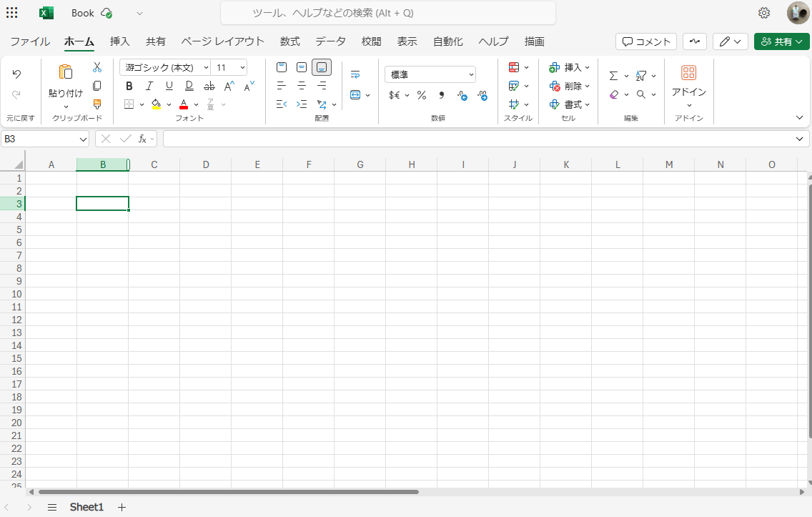The height and width of the screenshot is (517, 812).
Task: Open the Add-ins (アドイン) icon
Action: [688, 72]
